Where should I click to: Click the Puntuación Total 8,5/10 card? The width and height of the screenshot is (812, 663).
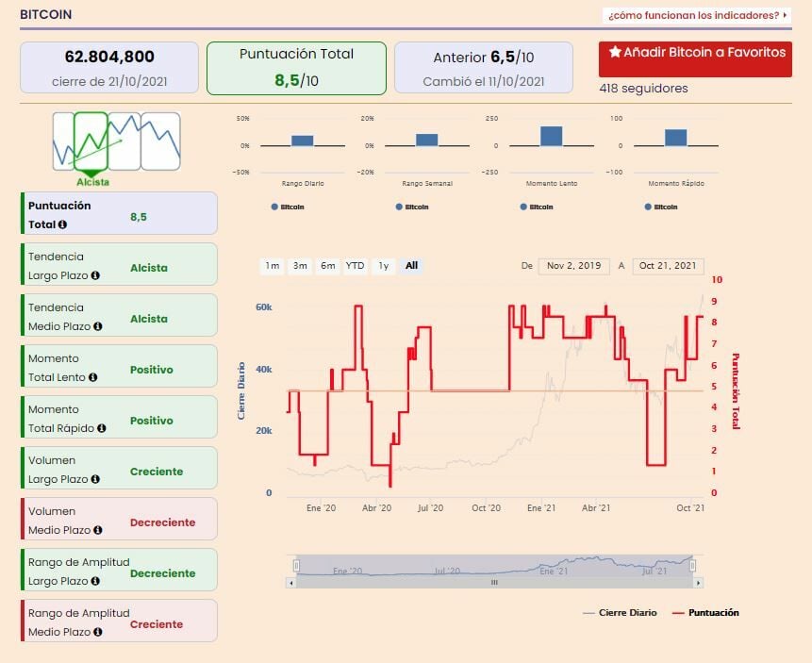tap(297, 68)
